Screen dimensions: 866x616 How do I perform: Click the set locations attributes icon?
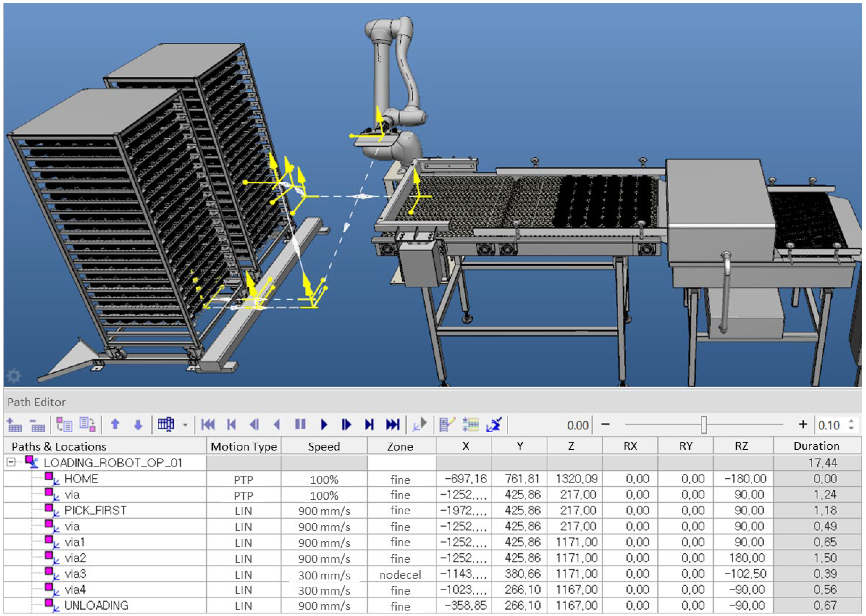(447, 425)
